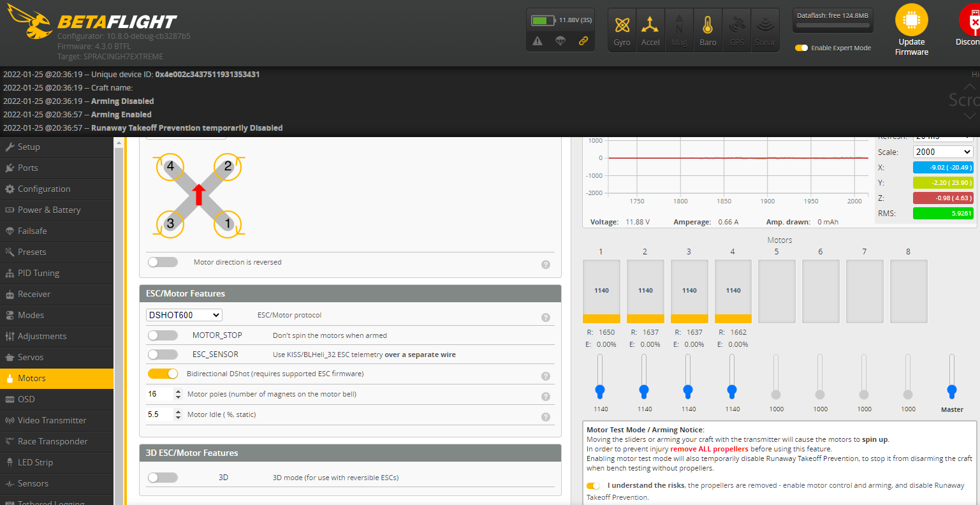
Task: Open the Ports tab
Action: coord(57,168)
